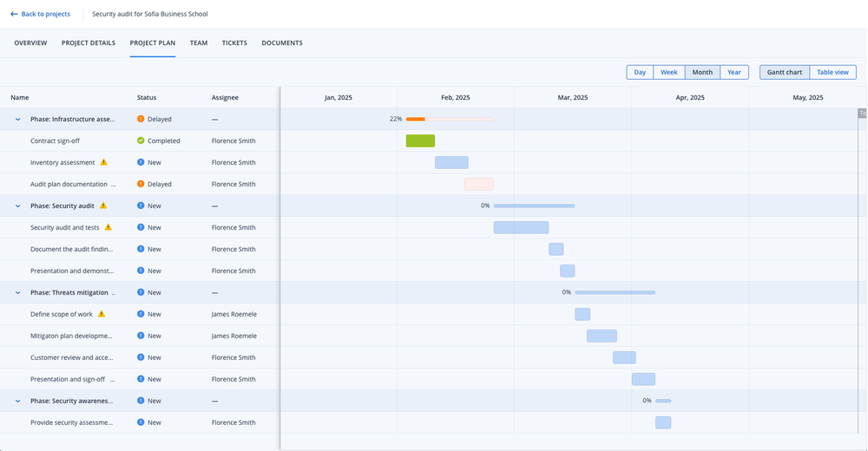This screenshot has height=451, width=868.
Task: Click the project title Security audit for Sofia Business School
Action: 150,14
